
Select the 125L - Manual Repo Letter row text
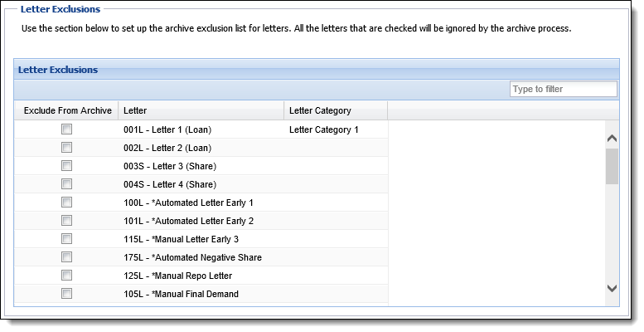[x=178, y=276]
